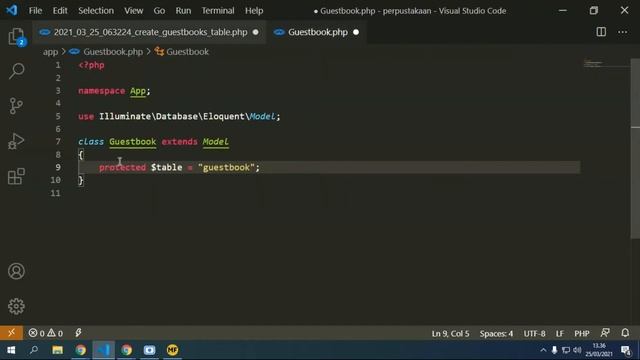Viewport: 640px width, 360px height.
Task: Open the Go menu
Action: pyautogui.click(x=159, y=11)
